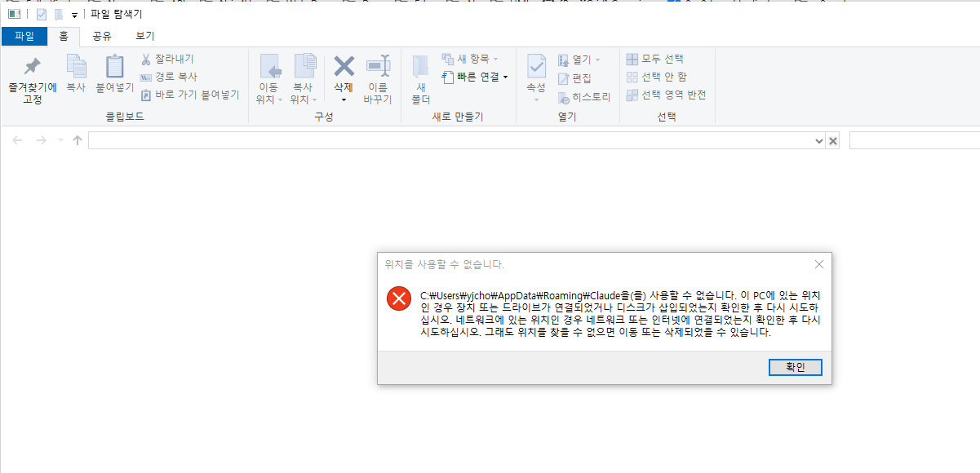Viewport: 980px width, 473px height.
Task: Click the Pin to Quick Access icon
Action: 33,67
